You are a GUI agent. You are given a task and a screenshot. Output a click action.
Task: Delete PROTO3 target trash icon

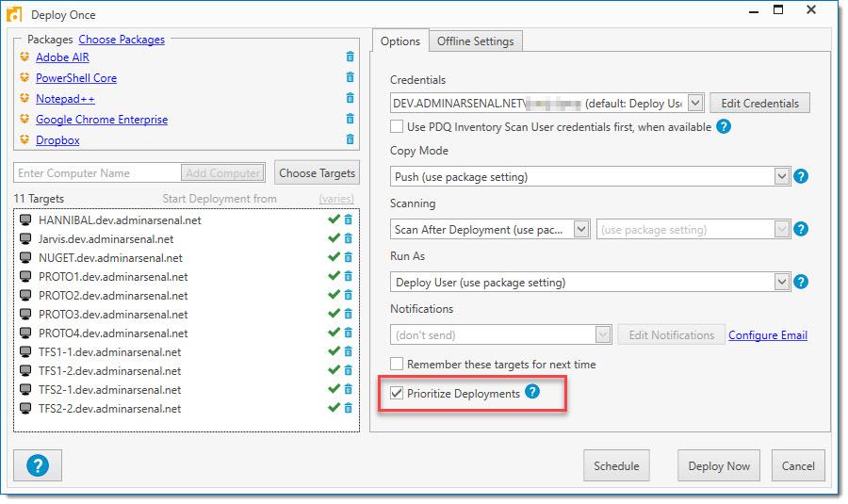tap(349, 315)
